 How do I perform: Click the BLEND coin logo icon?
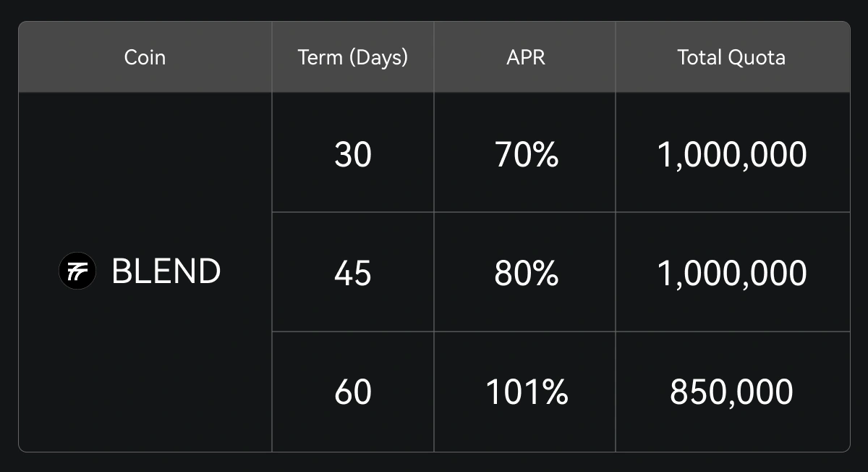click(77, 272)
